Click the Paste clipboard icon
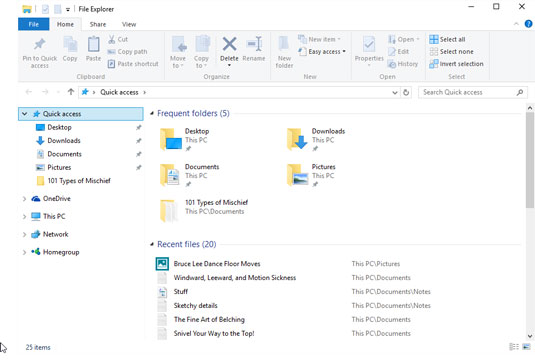The width and height of the screenshot is (535, 360). tap(93, 44)
